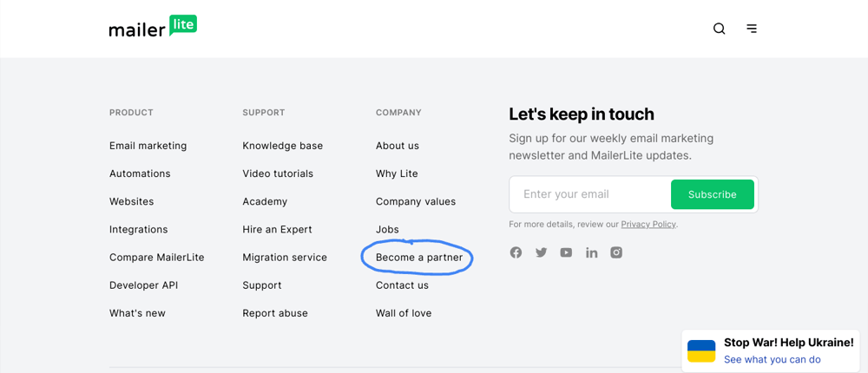Open Company values link

pyautogui.click(x=416, y=201)
